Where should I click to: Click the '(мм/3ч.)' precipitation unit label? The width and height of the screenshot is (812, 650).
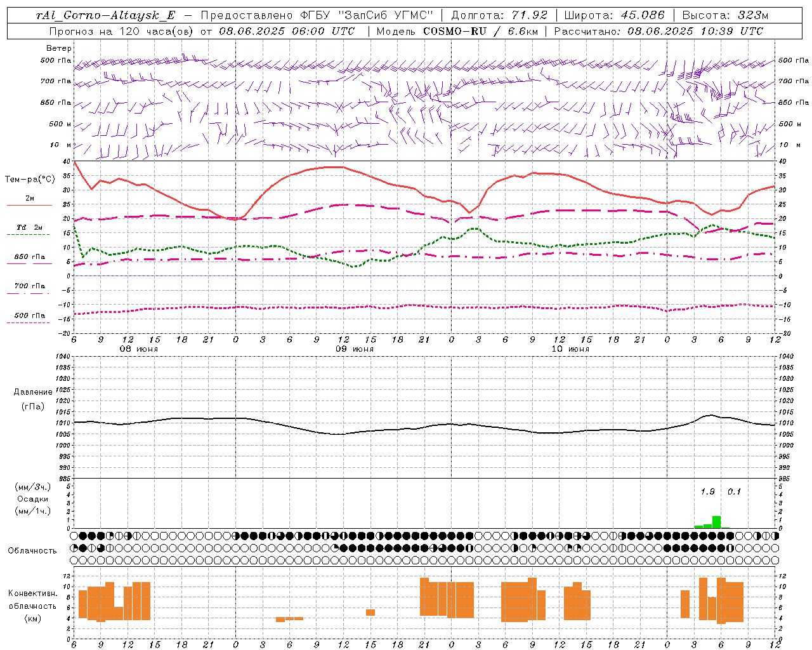[x=33, y=487]
